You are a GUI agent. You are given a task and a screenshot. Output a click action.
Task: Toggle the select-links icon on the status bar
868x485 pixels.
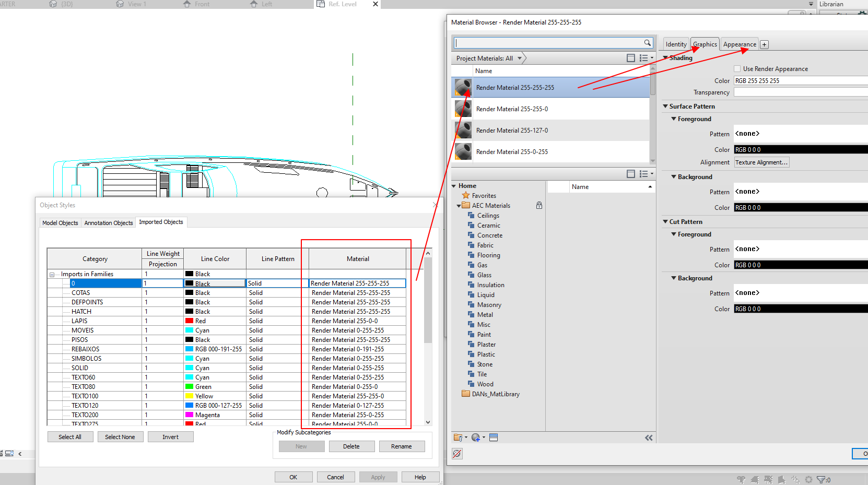(741, 479)
